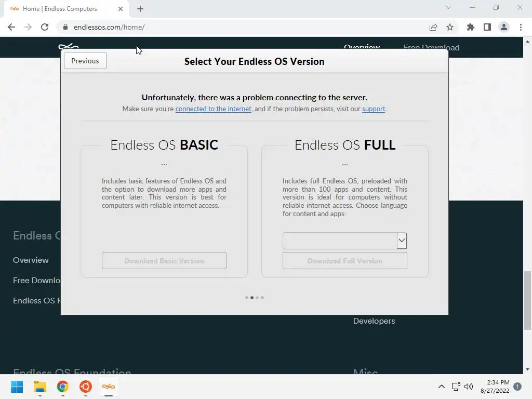The width and height of the screenshot is (532, 399).
Task: Open the Free Download footer link
Action: (37, 281)
